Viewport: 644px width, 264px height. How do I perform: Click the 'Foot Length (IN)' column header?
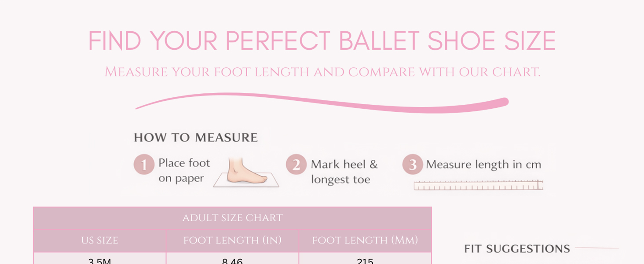pyautogui.click(x=233, y=240)
